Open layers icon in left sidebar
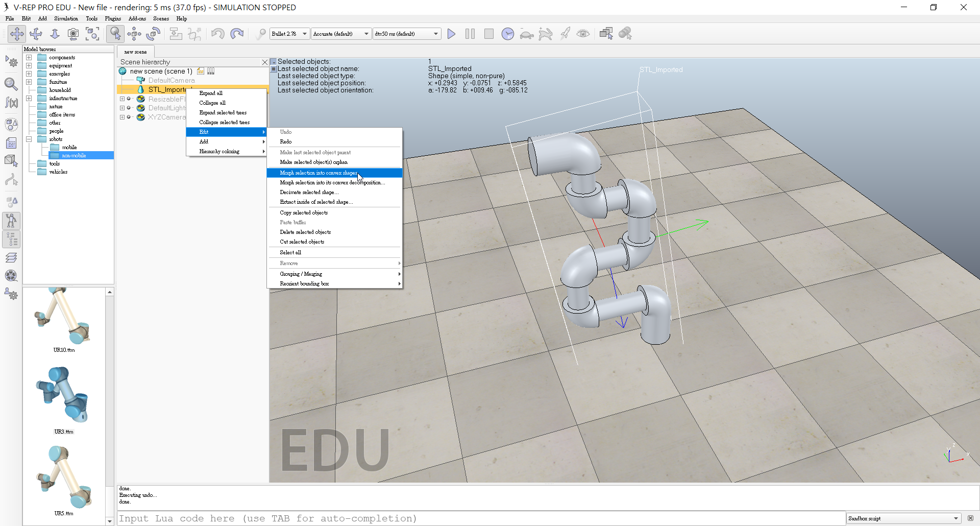The height and width of the screenshot is (526, 980). pyautogui.click(x=11, y=257)
